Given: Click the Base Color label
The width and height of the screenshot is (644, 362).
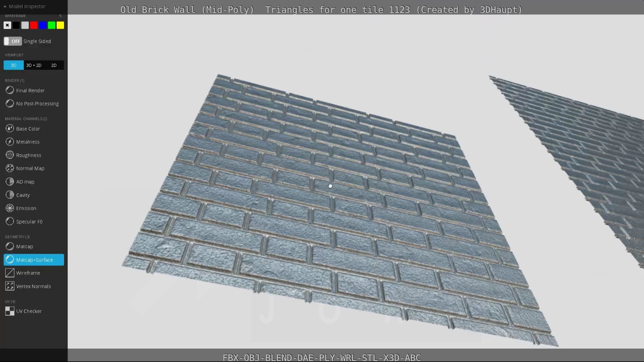Looking at the screenshot, I should pos(28,129).
